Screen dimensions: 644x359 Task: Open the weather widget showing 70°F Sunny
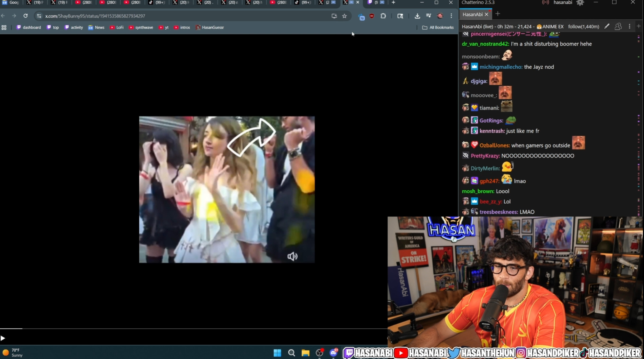coord(13,353)
